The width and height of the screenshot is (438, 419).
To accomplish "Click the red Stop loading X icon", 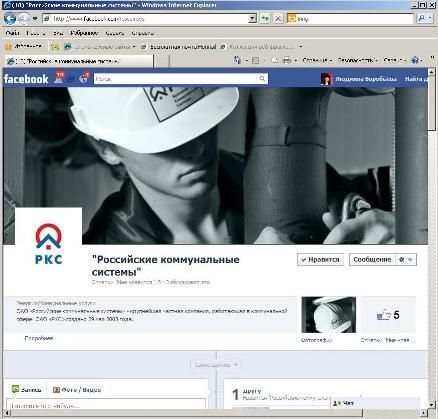I will [x=278, y=19].
